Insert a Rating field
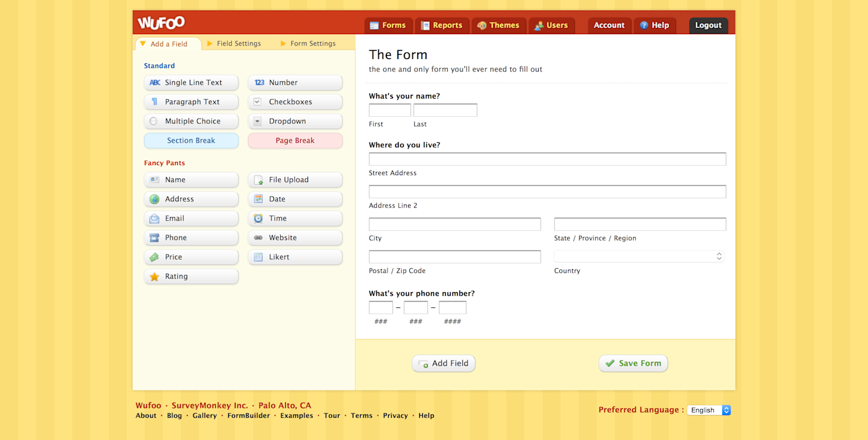The image size is (868, 440). 191,276
